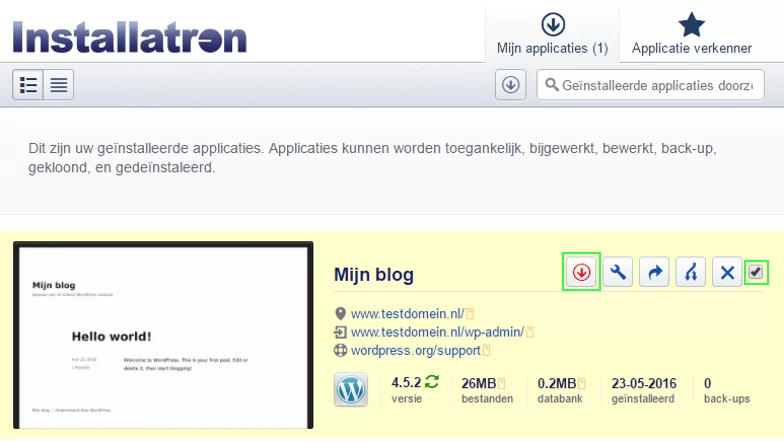The width and height of the screenshot is (784, 442).
Task: Select the detailed list view icon
Action: coord(28,85)
